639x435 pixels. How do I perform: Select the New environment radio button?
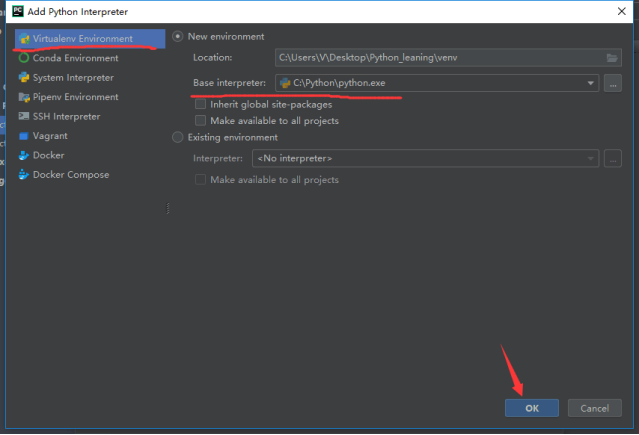[x=178, y=37]
